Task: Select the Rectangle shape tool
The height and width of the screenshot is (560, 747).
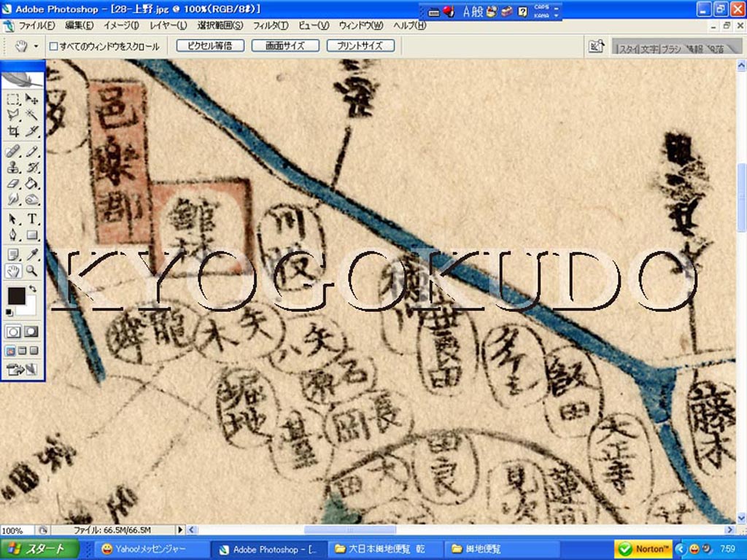Action: (x=32, y=235)
